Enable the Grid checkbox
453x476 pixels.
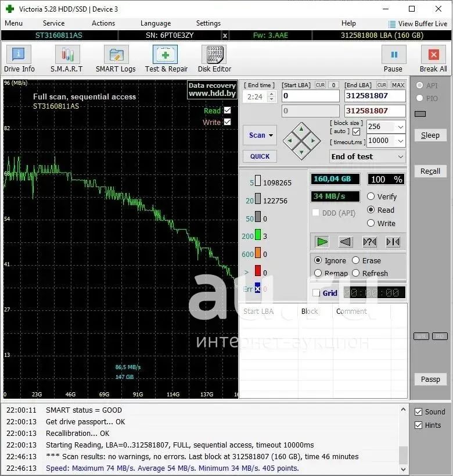click(317, 293)
